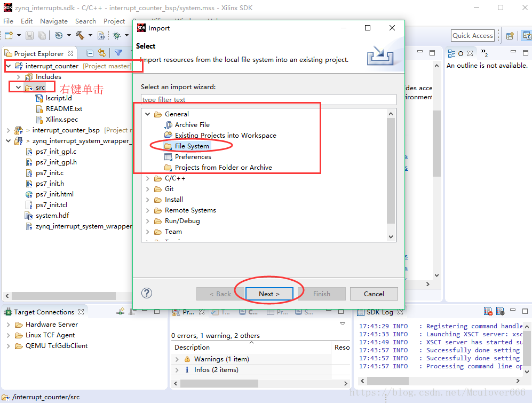Collapse the interrupt_counter project node

[9, 66]
